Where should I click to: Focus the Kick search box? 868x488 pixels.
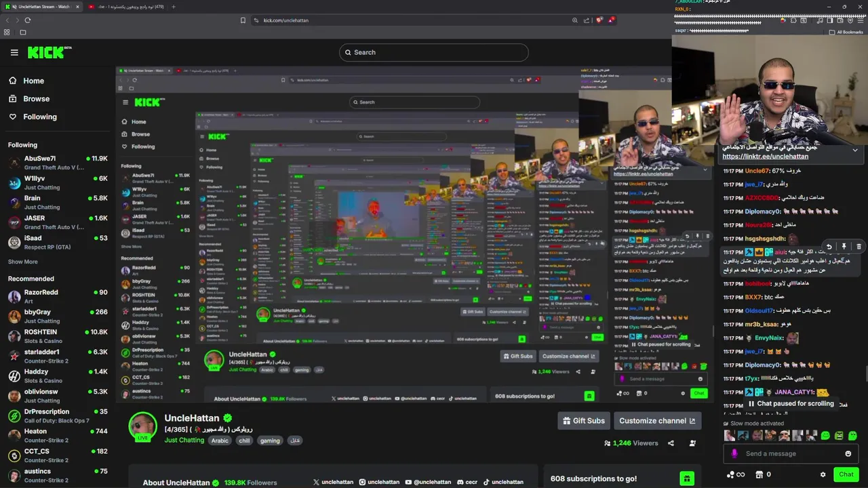click(434, 52)
